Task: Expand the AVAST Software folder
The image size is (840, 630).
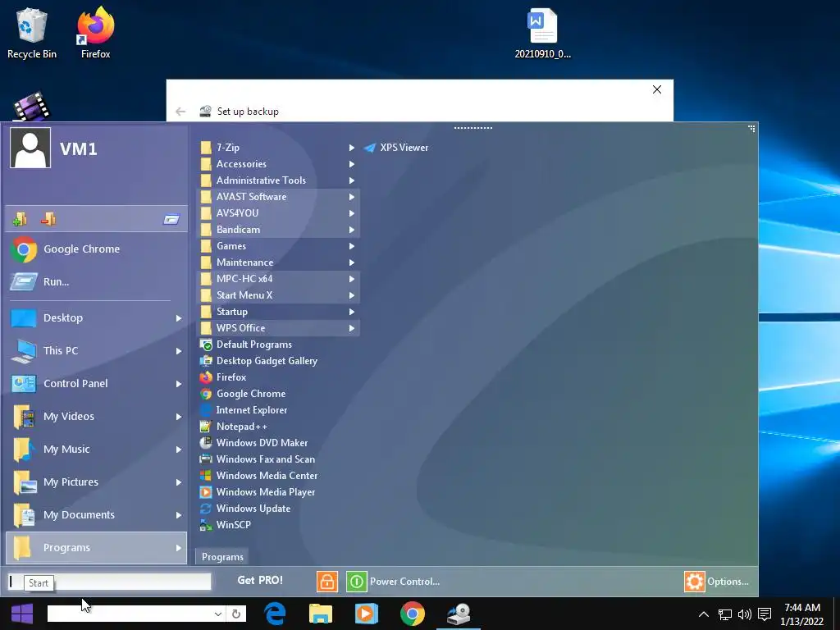Action: (278, 197)
